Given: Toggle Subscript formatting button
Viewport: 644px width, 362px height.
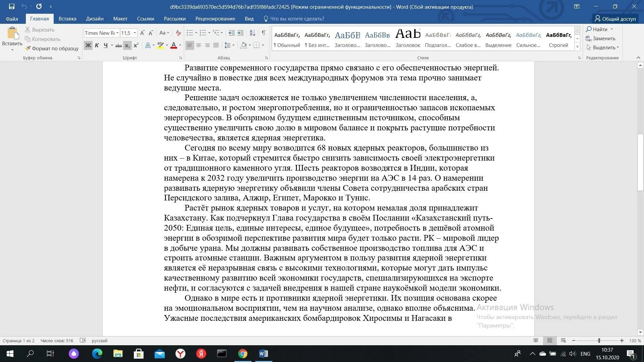Looking at the screenshot, I should pos(127,46).
